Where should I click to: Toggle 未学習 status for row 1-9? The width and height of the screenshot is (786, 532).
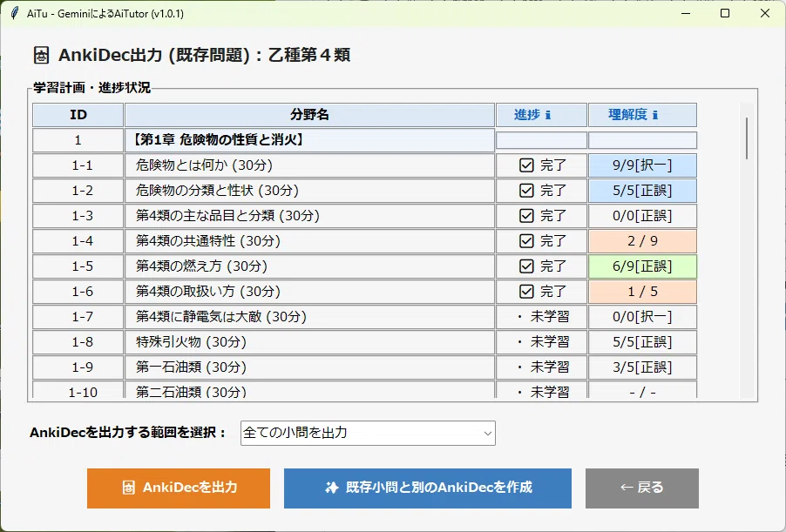(541, 367)
